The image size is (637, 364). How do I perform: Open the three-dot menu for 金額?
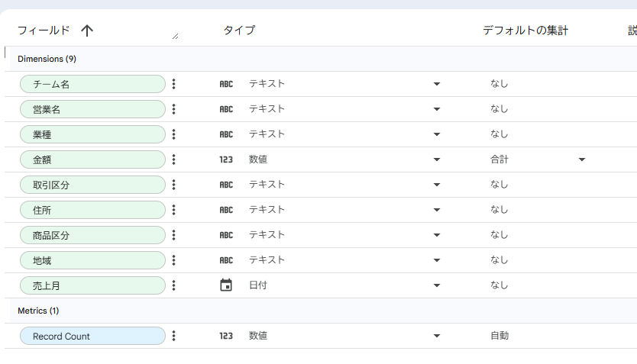(174, 159)
